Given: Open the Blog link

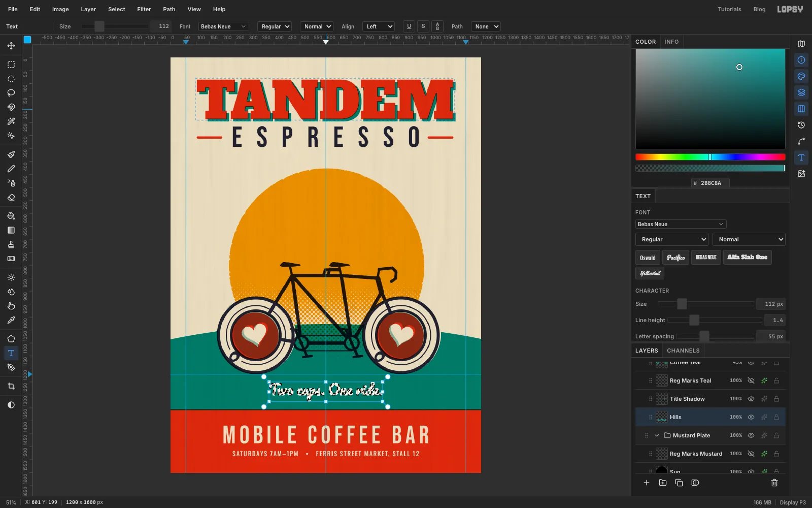Looking at the screenshot, I should click(x=759, y=9).
